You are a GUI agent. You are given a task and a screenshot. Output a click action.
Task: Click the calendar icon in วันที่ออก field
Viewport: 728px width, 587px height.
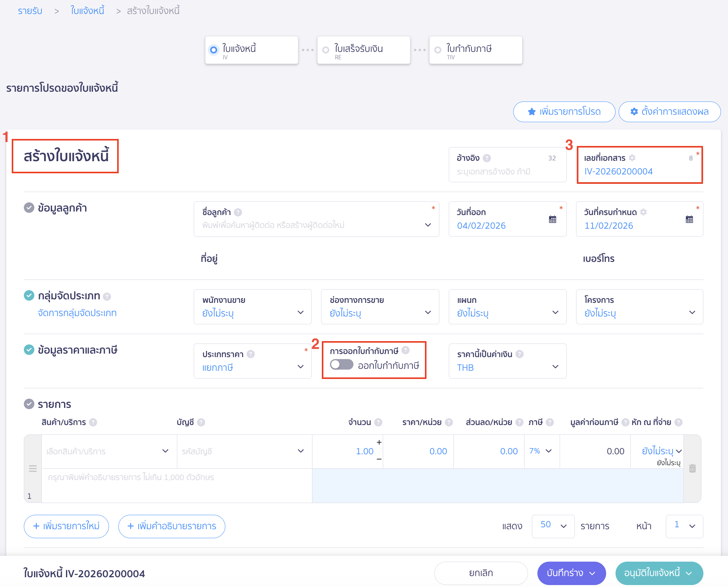pos(552,219)
